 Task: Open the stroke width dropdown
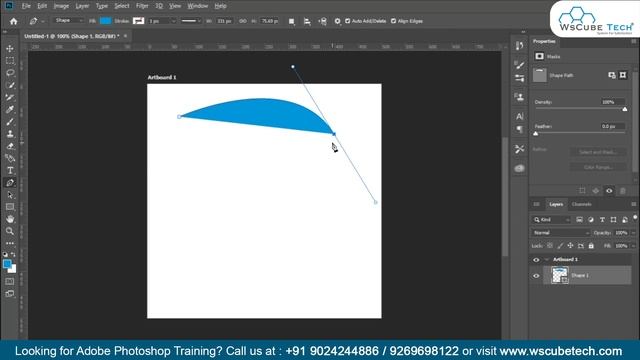pos(173,21)
